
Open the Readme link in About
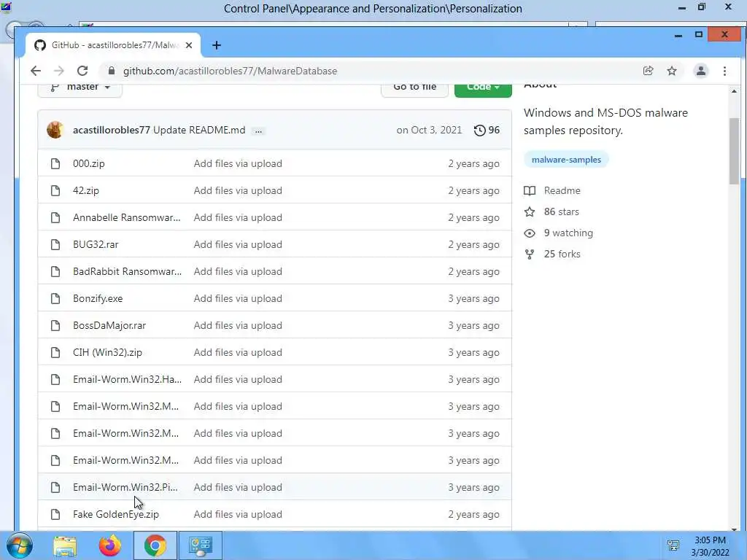tap(562, 190)
